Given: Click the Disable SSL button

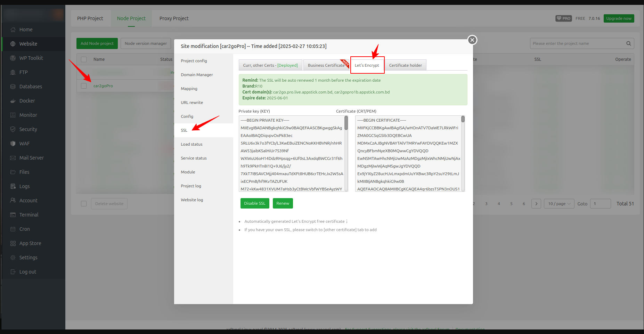Looking at the screenshot, I should [255, 203].
